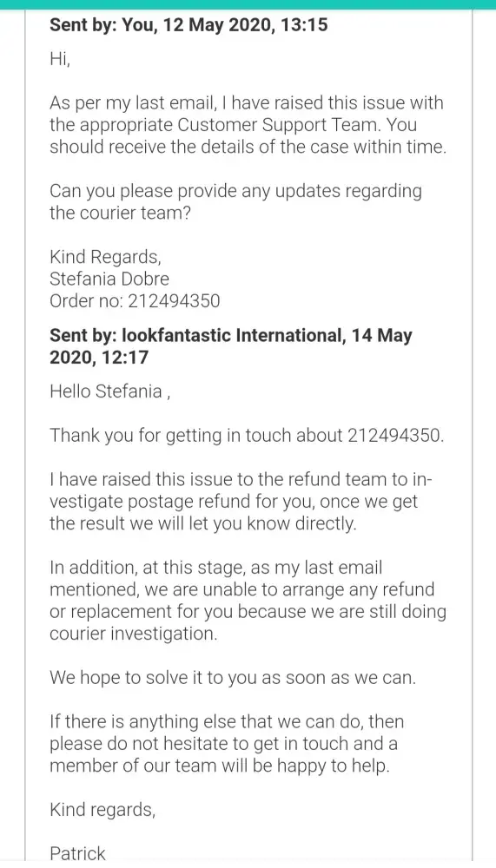The width and height of the screenshot is (496, 868).
Task: Tap the 212494350 number in 'Thank you for getting in touch'
Action: (x=396, y=436)
